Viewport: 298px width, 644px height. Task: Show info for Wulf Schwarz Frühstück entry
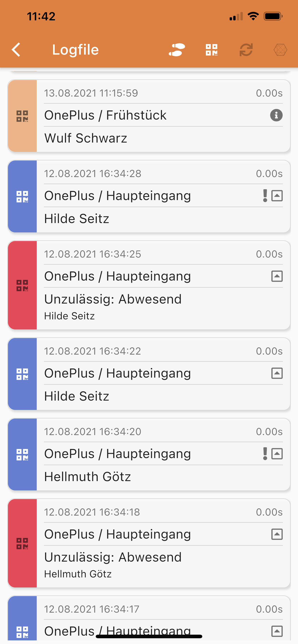[x=276, y=115]
